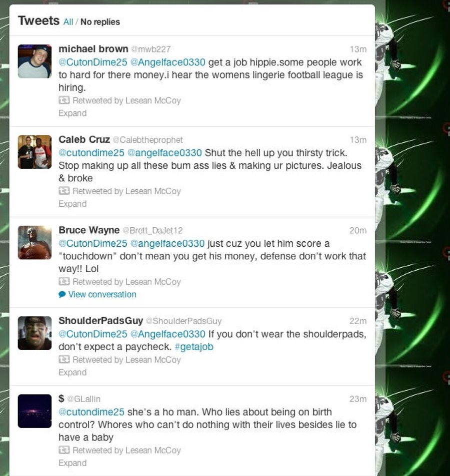Open the @Angelface0330 mention in michael brown's tweet
Screen dimensions: 450x476
[x=167, y=62]
